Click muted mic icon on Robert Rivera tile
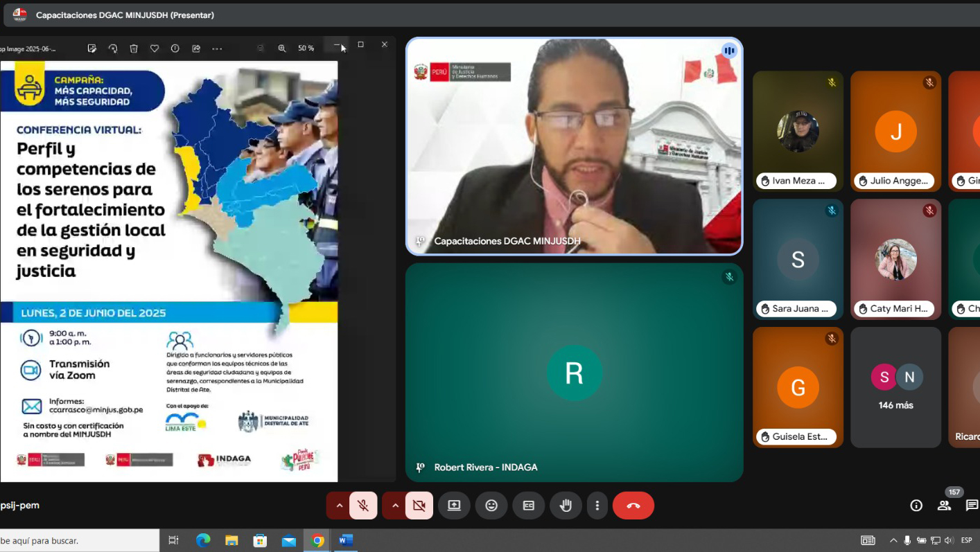The image size is (980, 552). (728, 277)
